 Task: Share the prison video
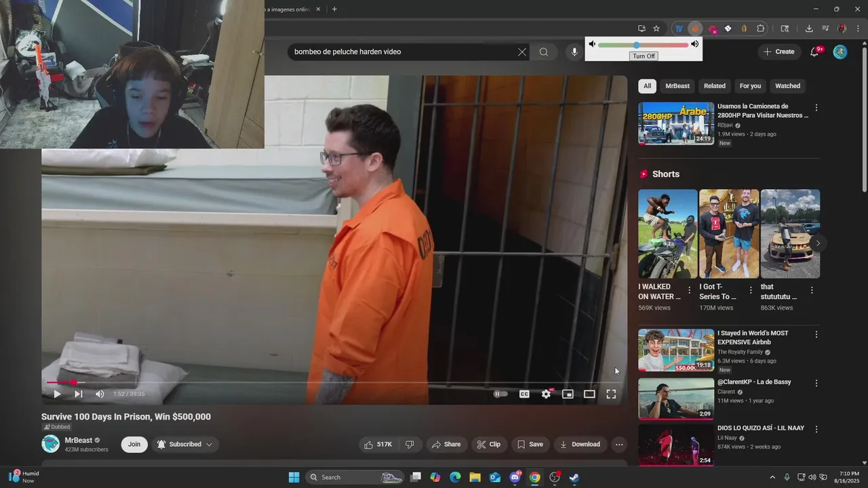point(446,445)
